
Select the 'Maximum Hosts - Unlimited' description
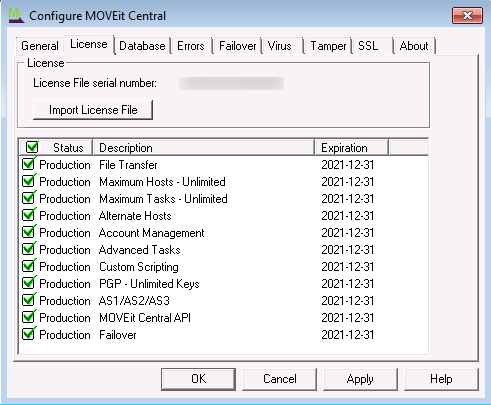point(162,182)
